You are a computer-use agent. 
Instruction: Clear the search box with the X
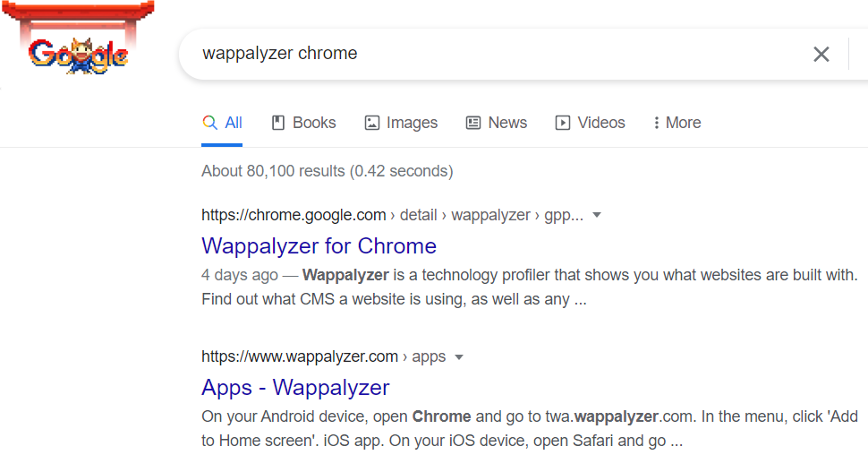click(821, 54)
